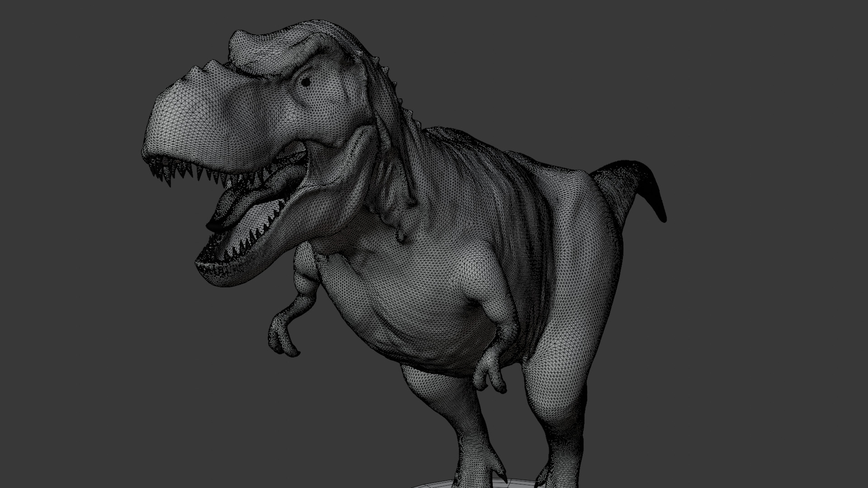Select the T-rex model's black eye
This screenshot has width=868, height=488.
coord(305,82)
